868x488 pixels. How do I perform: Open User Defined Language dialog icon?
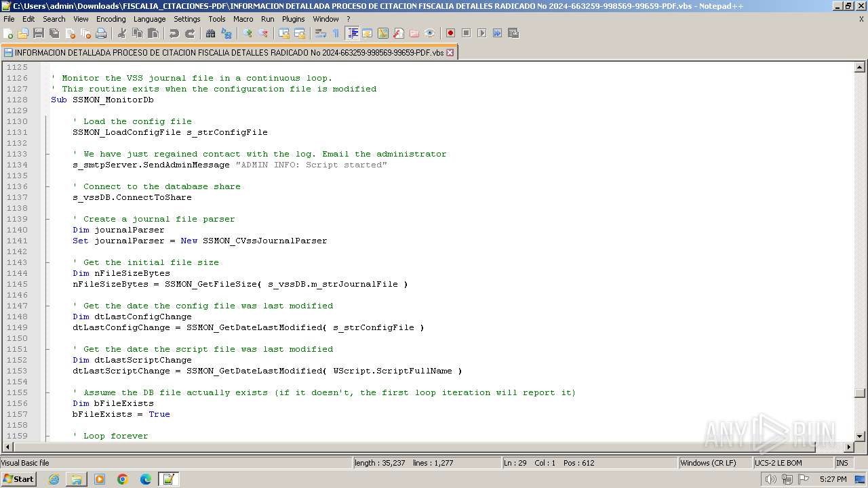coord(368,33)
